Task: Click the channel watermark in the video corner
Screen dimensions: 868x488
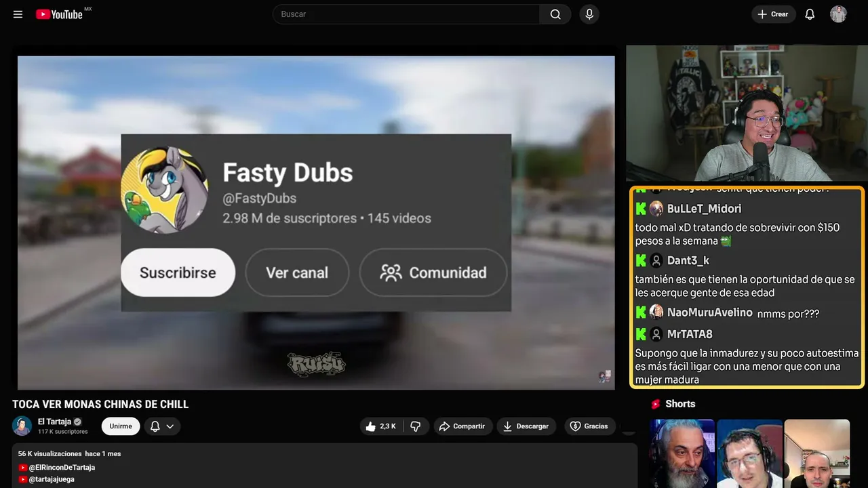Action: tap(604, 376)
